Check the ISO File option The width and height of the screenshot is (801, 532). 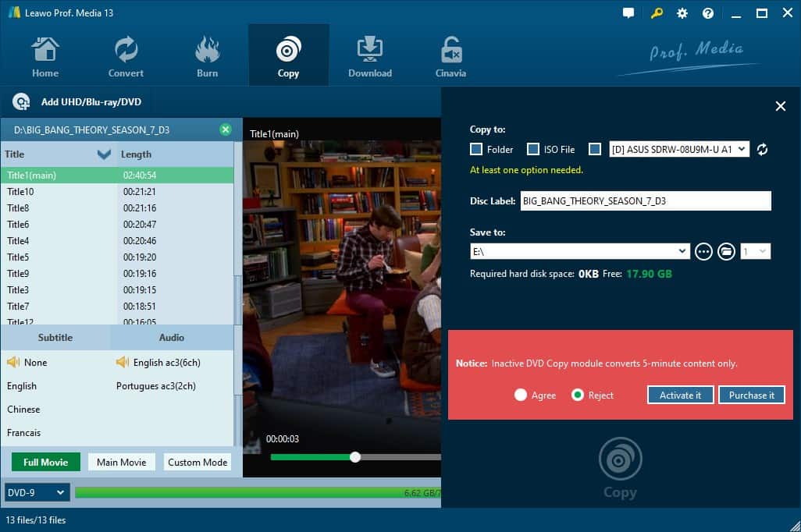(532, 149)
